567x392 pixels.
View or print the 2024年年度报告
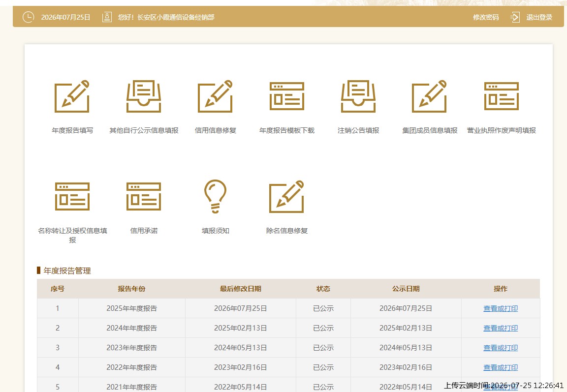501,328
